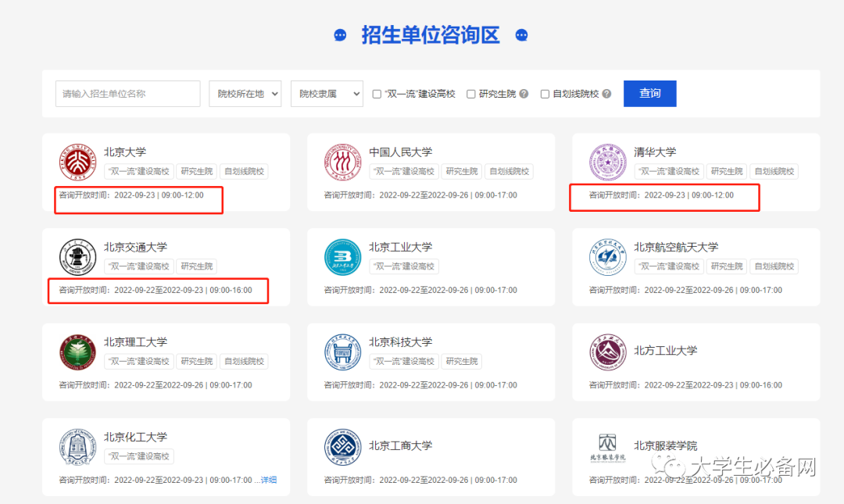The image size is (844, 504).
Task: Show help for 研究生院 filter
Action: pos(524,94)
